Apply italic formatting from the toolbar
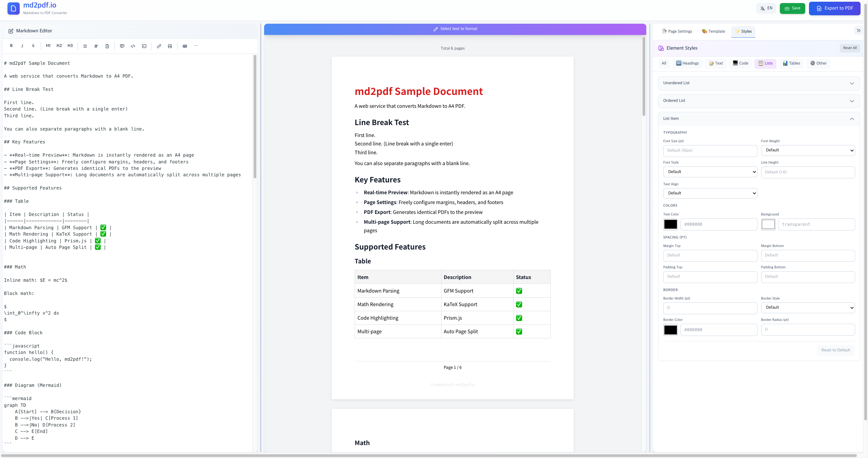 pos(22,46)
